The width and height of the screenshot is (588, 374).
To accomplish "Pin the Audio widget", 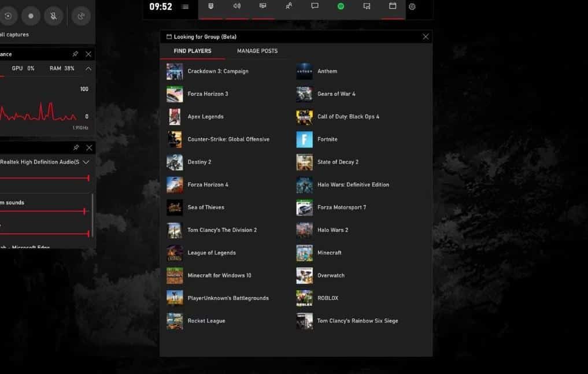I will pos(76,147).
